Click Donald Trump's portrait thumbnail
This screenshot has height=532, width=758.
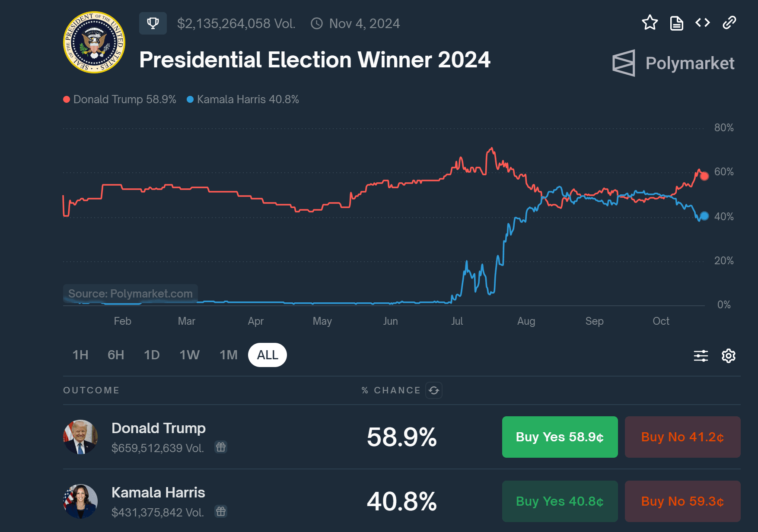tap(80, 437)
